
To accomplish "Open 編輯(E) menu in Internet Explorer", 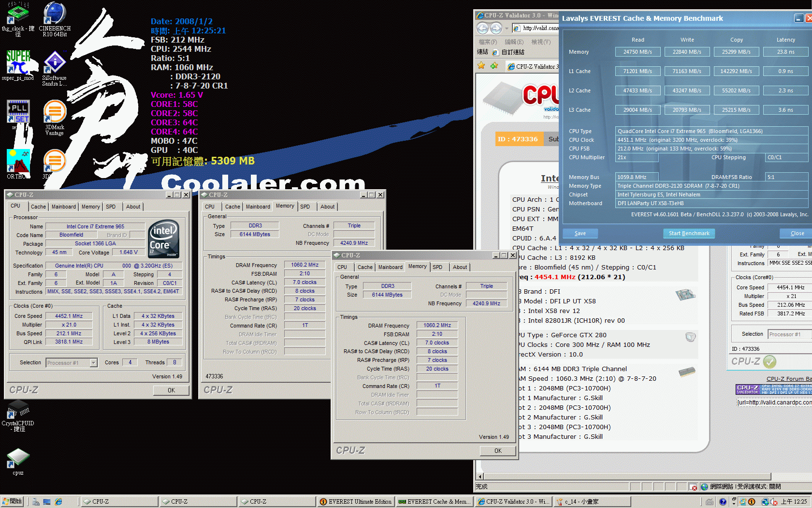I will click(x=514, y=42).
